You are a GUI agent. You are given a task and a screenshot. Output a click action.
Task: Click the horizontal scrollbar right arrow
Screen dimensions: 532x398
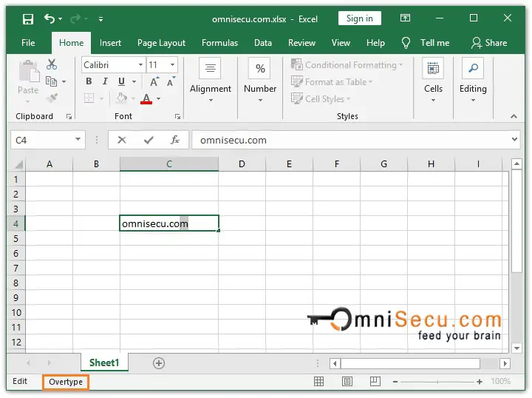(505, 364)
